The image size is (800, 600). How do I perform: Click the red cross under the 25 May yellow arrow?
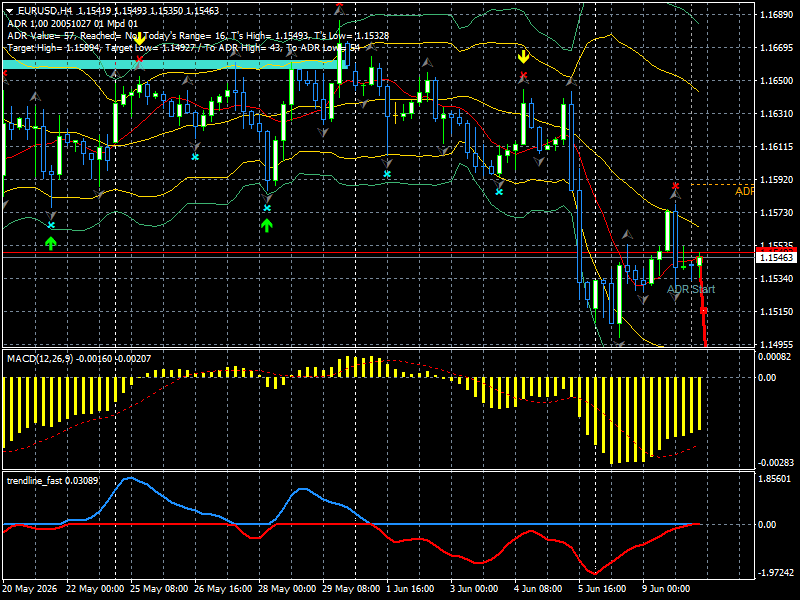[x=140, y=60]
